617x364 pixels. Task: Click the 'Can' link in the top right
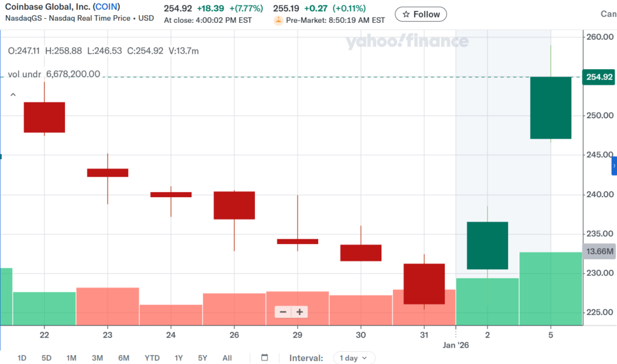pyautogui.click(x=609, y=13)
